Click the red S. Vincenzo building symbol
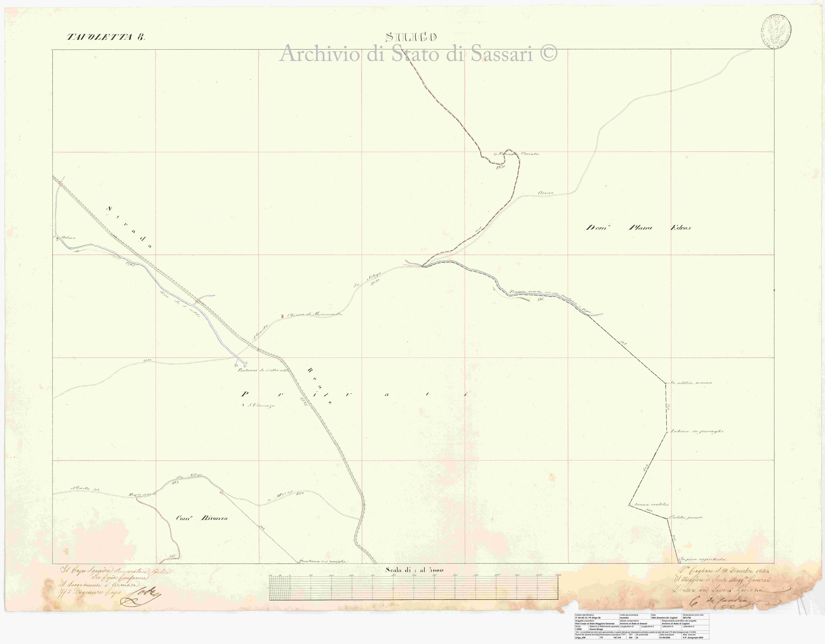 (243, 405)
